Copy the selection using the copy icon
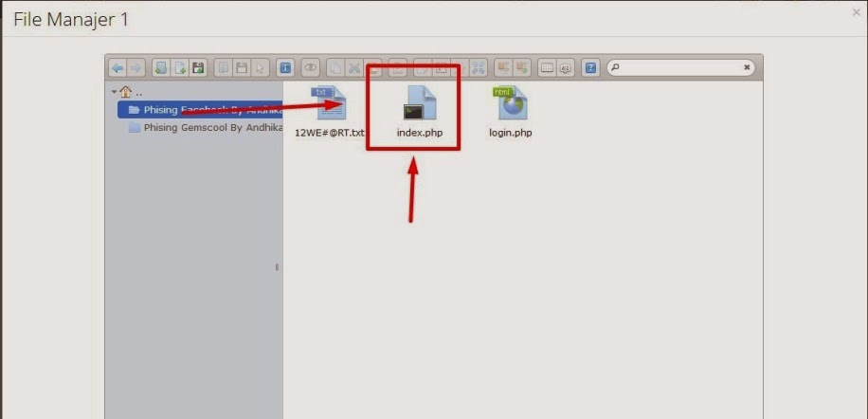 point(336,68)
